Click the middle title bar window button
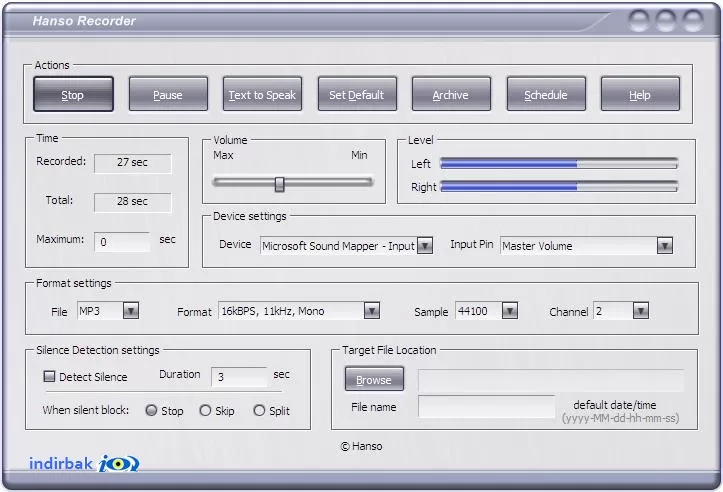 click(666, 21)
